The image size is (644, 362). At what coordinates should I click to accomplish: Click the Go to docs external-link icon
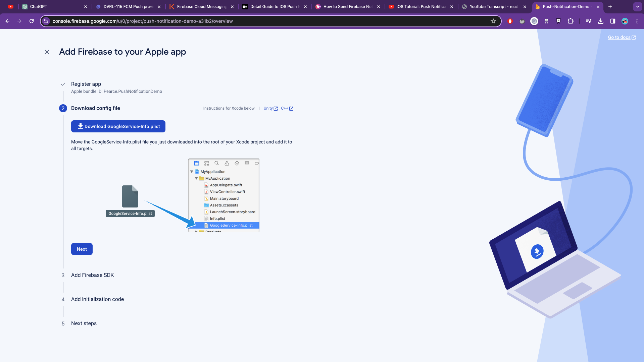tap(634, 38)
